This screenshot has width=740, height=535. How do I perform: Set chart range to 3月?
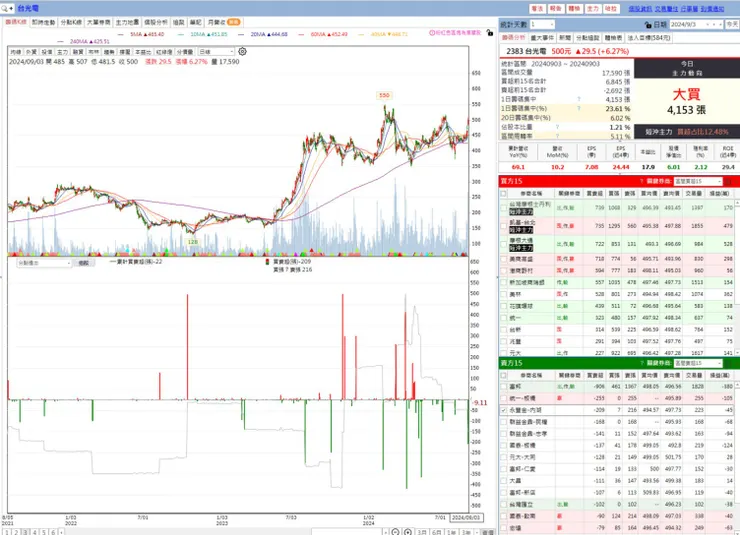point(422,532)
